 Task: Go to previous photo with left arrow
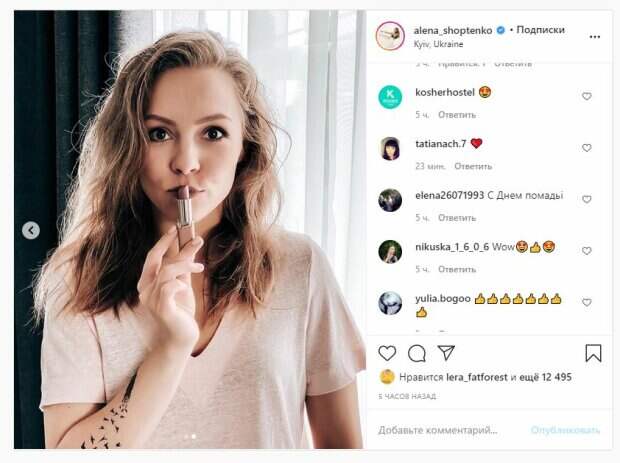pyautogui.click(x=31, y=230)
